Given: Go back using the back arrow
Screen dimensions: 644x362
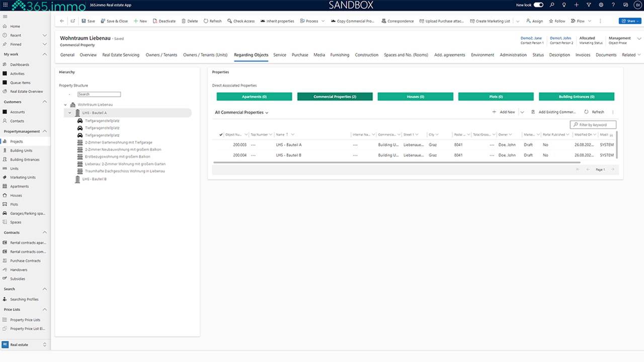Looking at the screenshot, I should pos(62,21).
